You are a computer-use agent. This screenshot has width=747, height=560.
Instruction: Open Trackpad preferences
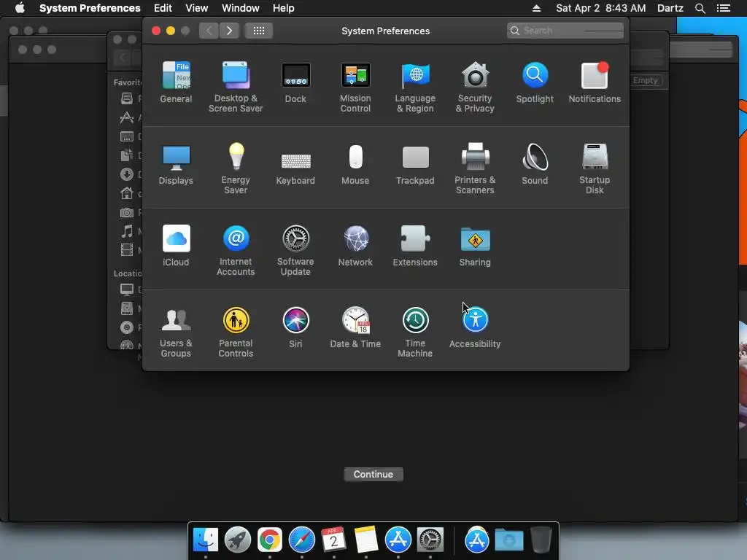tap(415, 164)
